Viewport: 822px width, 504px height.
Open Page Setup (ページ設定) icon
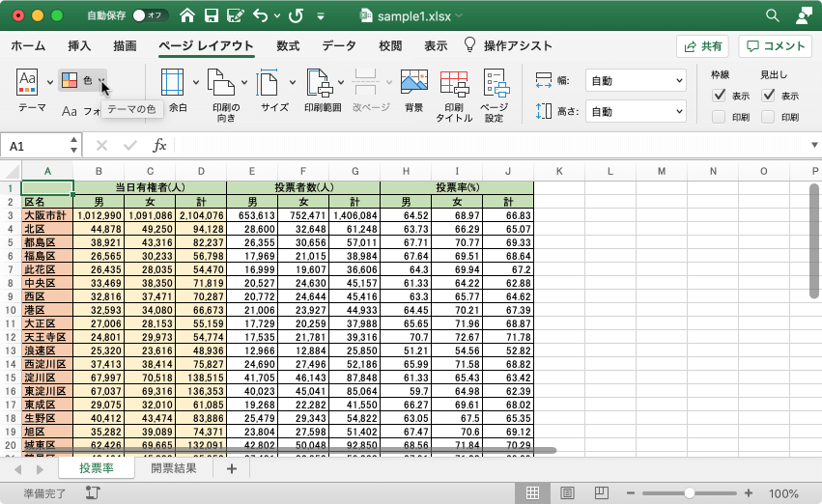click(x=496, y=83)
